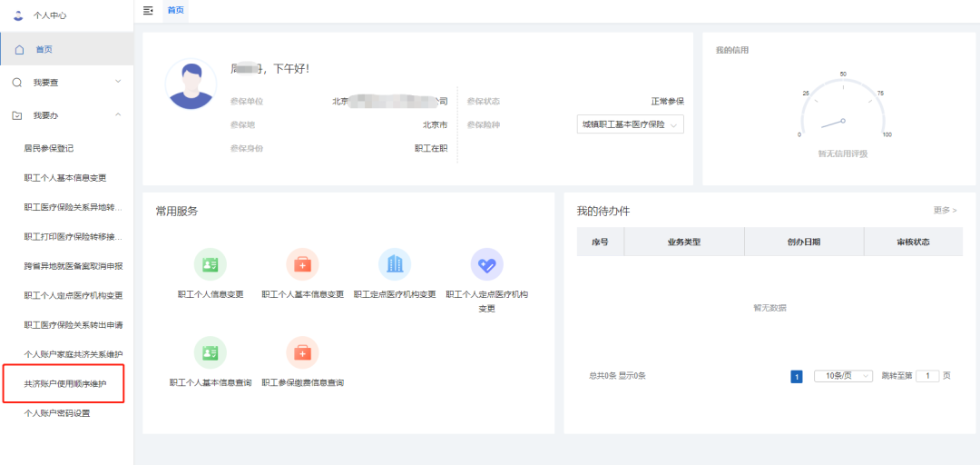This screenshot has height=465, width=980.
Task: Click page number 1 button
Action: tap(797, 376)
